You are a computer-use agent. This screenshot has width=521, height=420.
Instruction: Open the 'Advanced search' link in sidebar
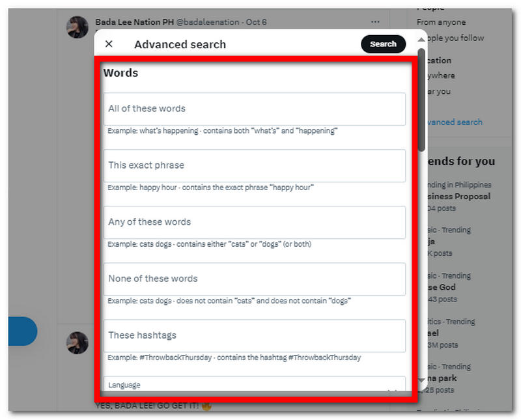pos(453,122)
